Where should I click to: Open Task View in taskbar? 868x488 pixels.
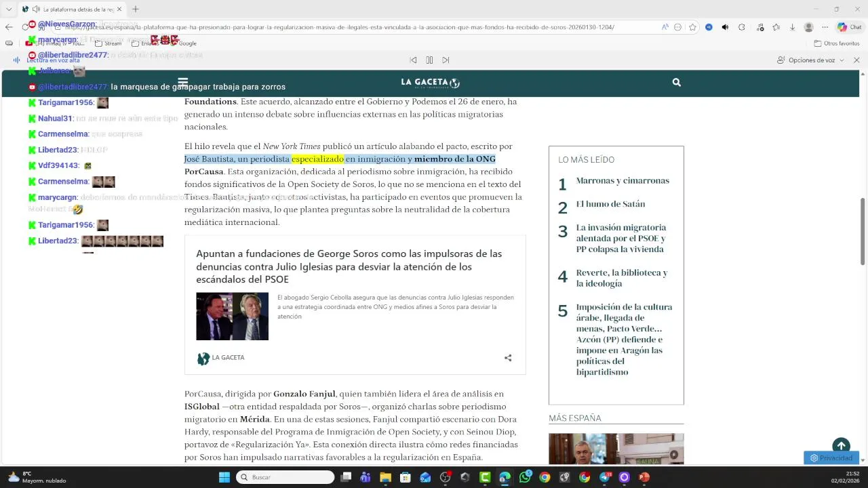click(346, 477)
